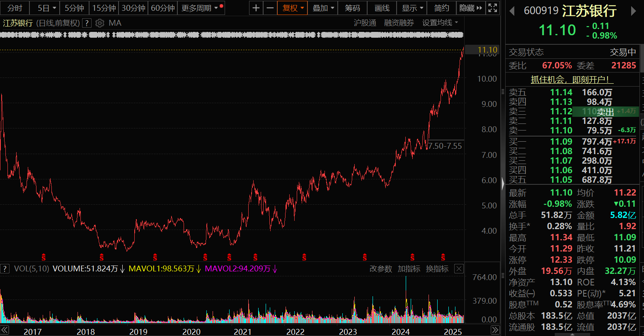Click the dividend marker in 2021
644x336 pixels.
255,257
